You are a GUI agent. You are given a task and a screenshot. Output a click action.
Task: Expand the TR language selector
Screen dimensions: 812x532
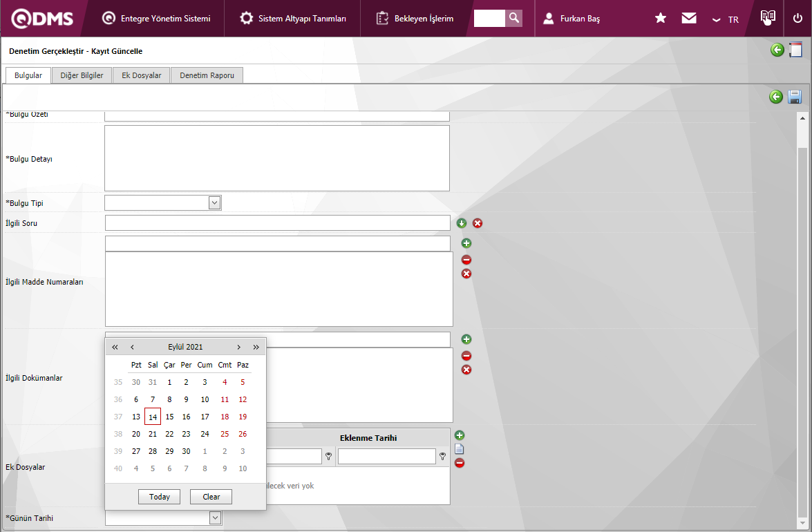point(726,19)
